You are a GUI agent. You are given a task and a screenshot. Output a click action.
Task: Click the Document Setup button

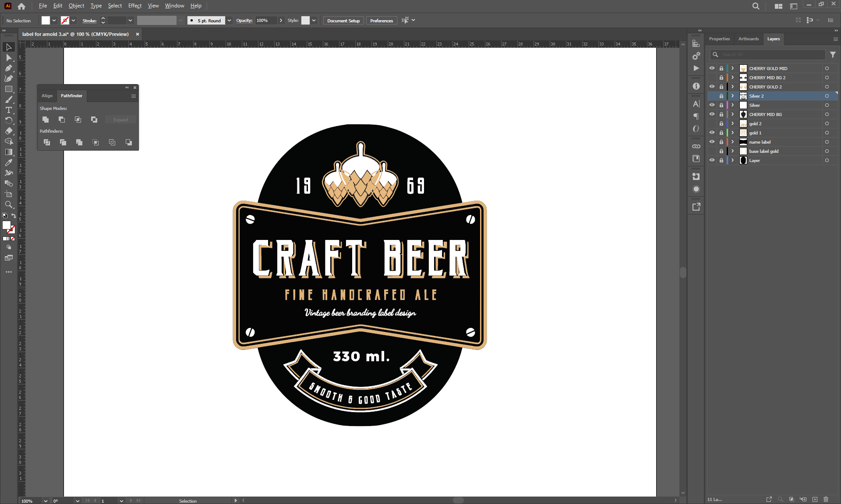point(343,21)
